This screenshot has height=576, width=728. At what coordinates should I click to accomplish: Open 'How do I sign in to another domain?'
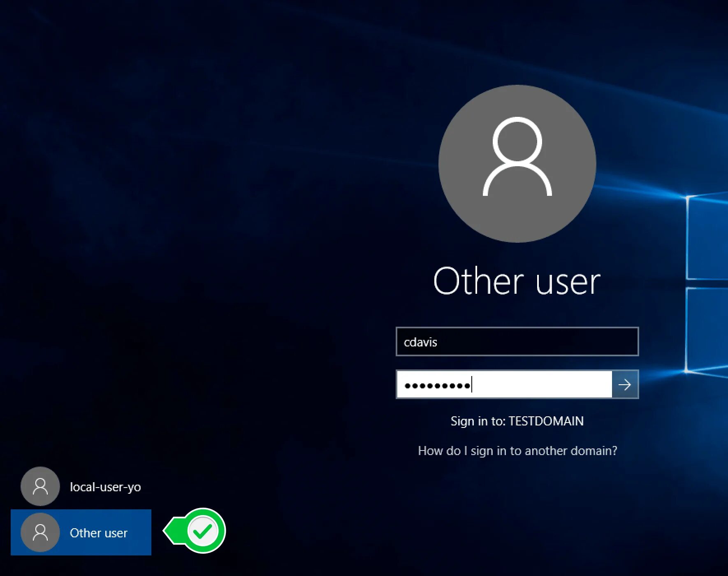[517, 451]
